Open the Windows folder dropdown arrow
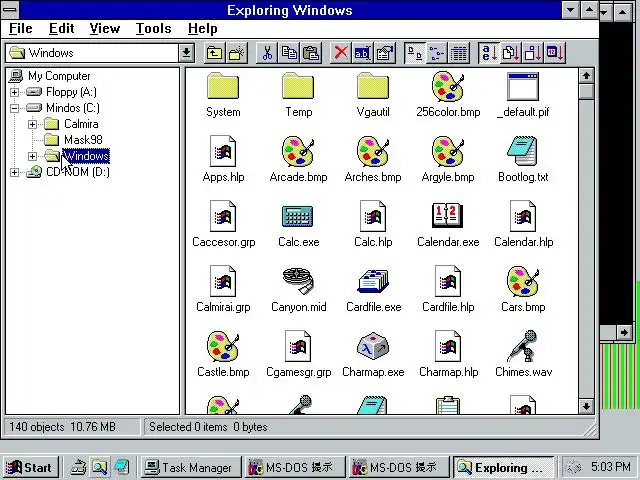The image size is (640, 480). 187,53
